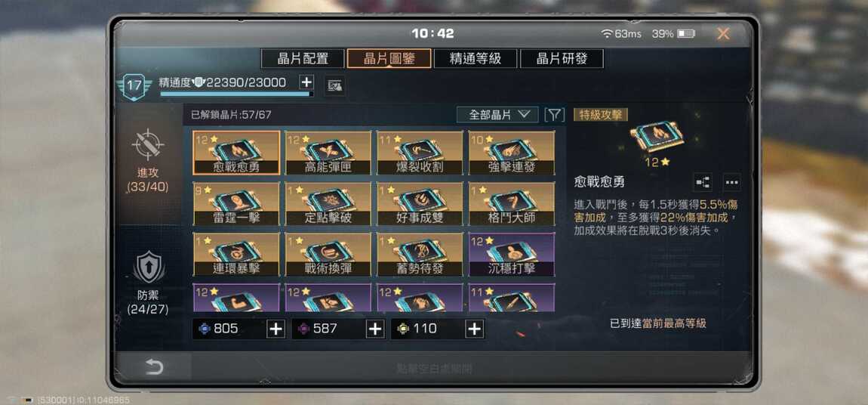Select the 愈戰愈勇 chip card
Image resolution: width=868 pixels, height=405 pixels.
click(236, 153)
